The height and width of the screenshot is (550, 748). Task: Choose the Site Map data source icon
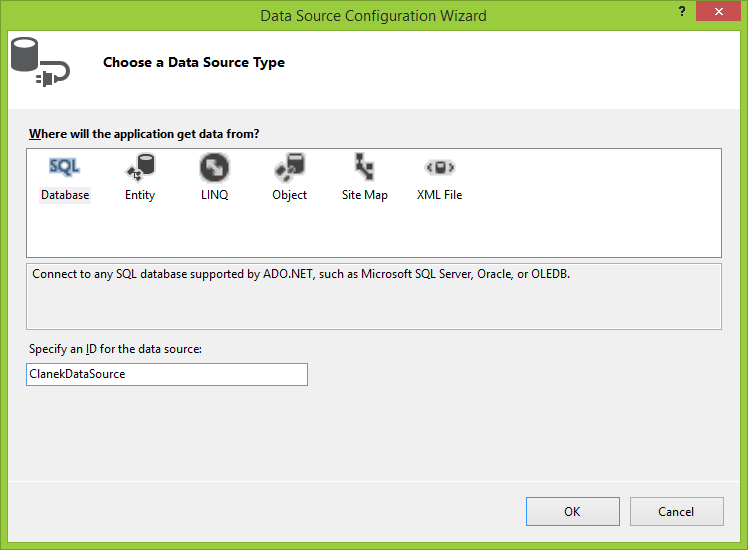pyautogui.click(x=364, y=167)
